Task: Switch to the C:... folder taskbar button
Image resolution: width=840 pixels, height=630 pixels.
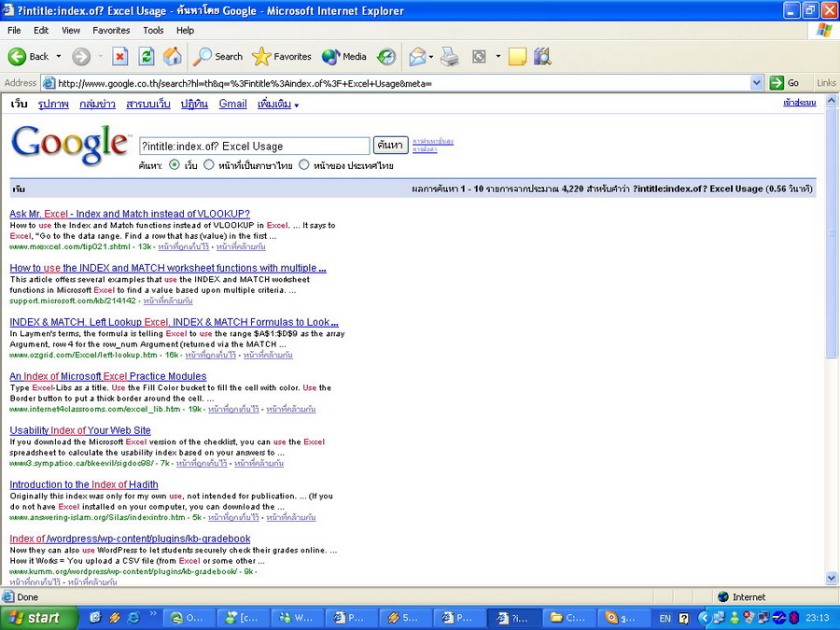Action: [x=569, y=618]
